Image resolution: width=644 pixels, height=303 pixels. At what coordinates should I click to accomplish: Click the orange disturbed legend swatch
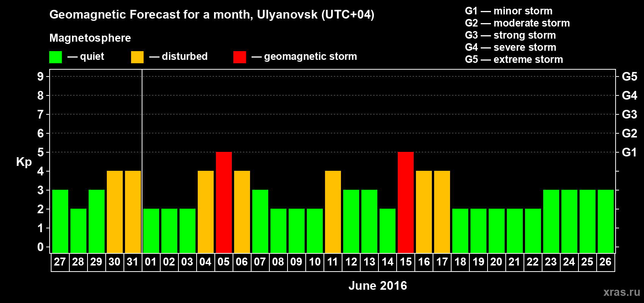pyautogui.click(x=137, y=57)
